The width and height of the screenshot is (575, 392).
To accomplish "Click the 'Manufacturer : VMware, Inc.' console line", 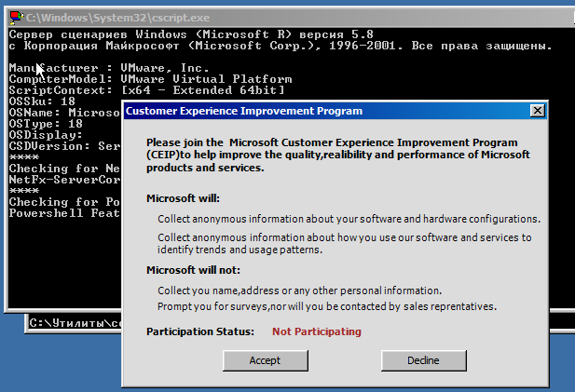I will tap(109, 68).
